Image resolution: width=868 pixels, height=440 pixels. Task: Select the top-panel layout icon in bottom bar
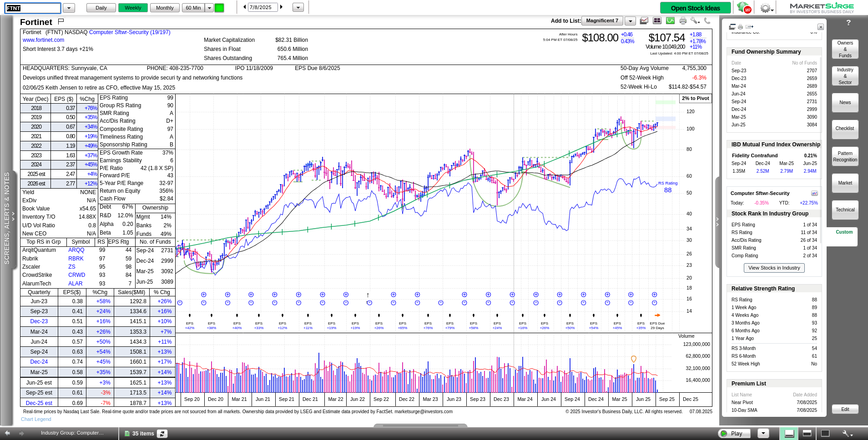(x=807, y=434)
